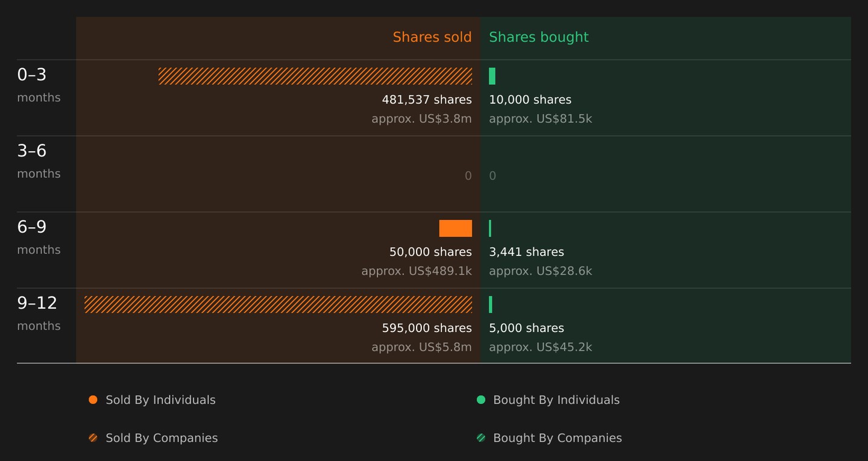Select the 481,537 shares value
Screen dimensions: 868x461
(x=427, y=100)
